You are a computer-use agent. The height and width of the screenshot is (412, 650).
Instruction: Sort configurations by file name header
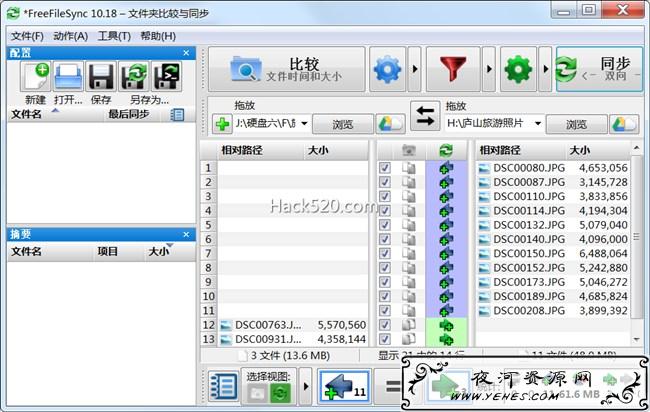click(x=26, y=114)
